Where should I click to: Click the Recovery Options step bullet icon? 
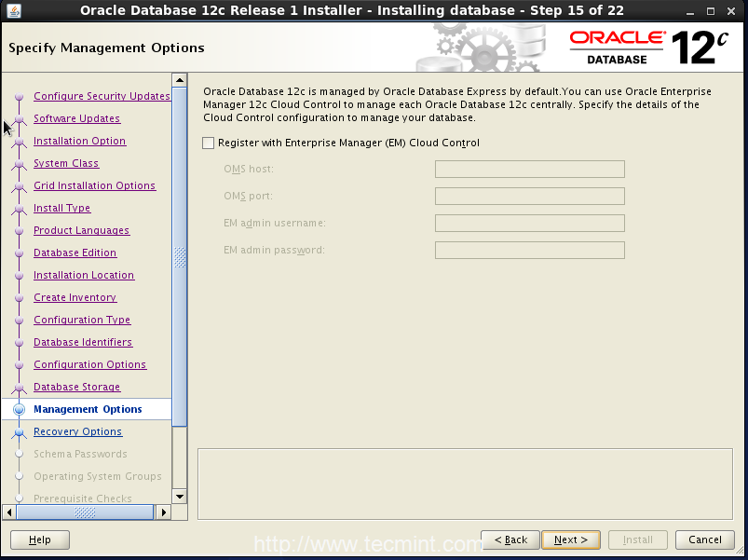[19, 432]
